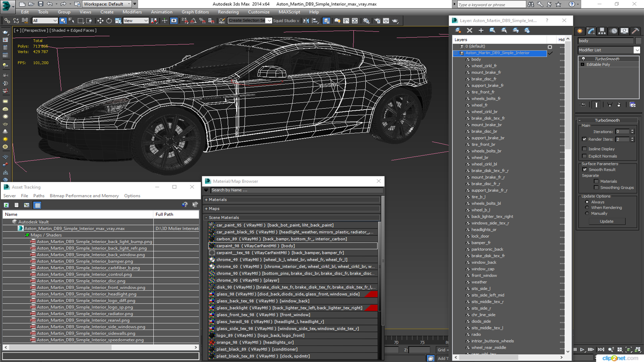The image size is (644, 362).
Task: Select the When Rendering update option
Action: [x=587, y=207]
